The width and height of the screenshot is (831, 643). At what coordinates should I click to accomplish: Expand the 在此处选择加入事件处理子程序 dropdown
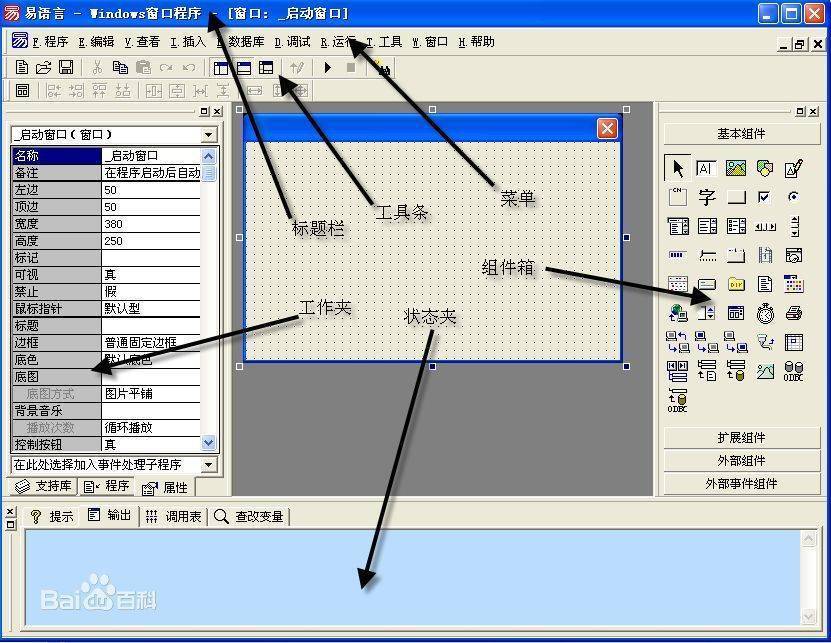[209, 465]
